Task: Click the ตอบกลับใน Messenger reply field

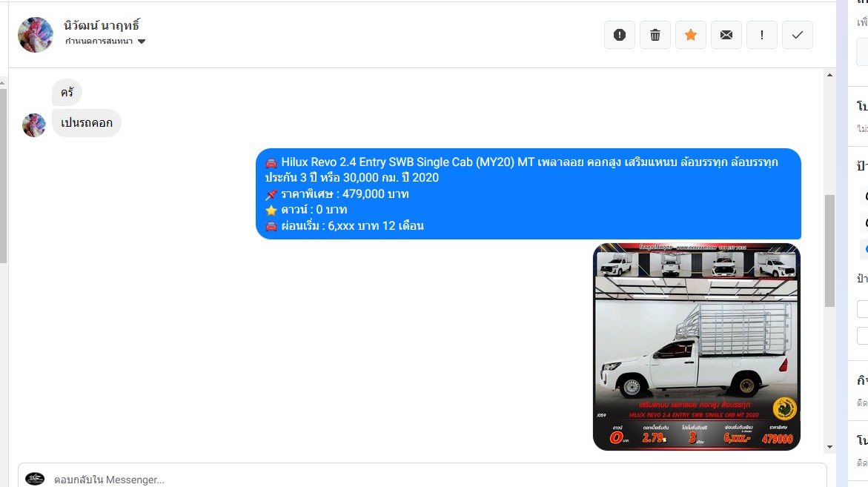Action: click(423, 478)
